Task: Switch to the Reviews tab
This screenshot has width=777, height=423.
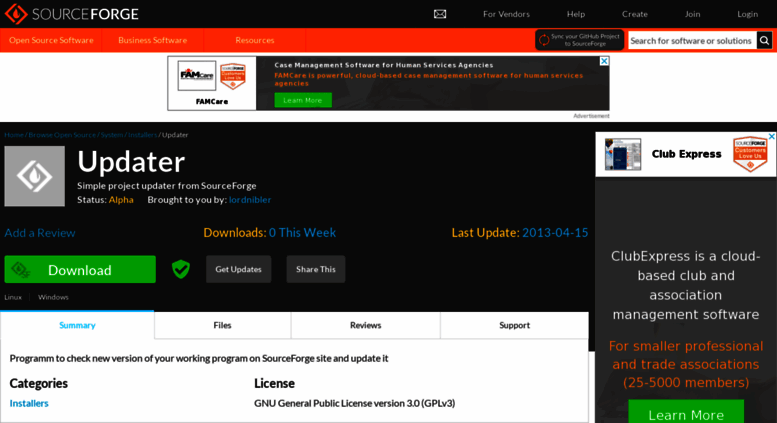Action: (366, 325)
